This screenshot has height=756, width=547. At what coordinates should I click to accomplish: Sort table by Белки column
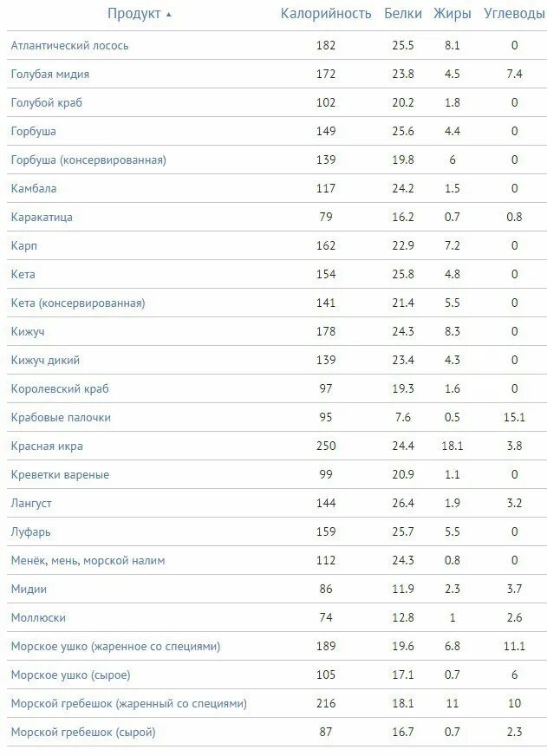[403, 14]
